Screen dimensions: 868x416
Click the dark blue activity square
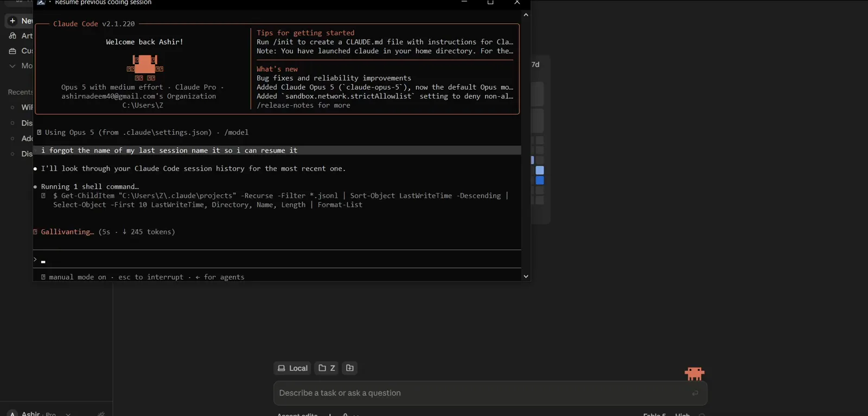[x=540, y=180]
